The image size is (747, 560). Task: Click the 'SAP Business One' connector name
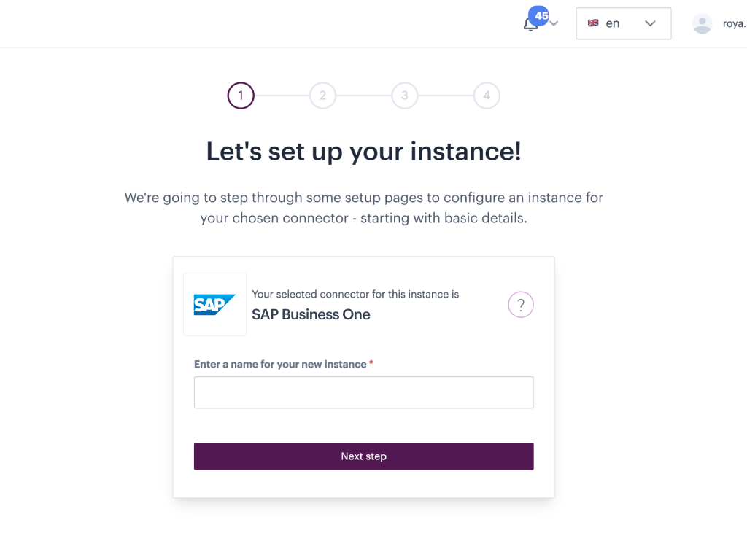click(x=311, y=314)
